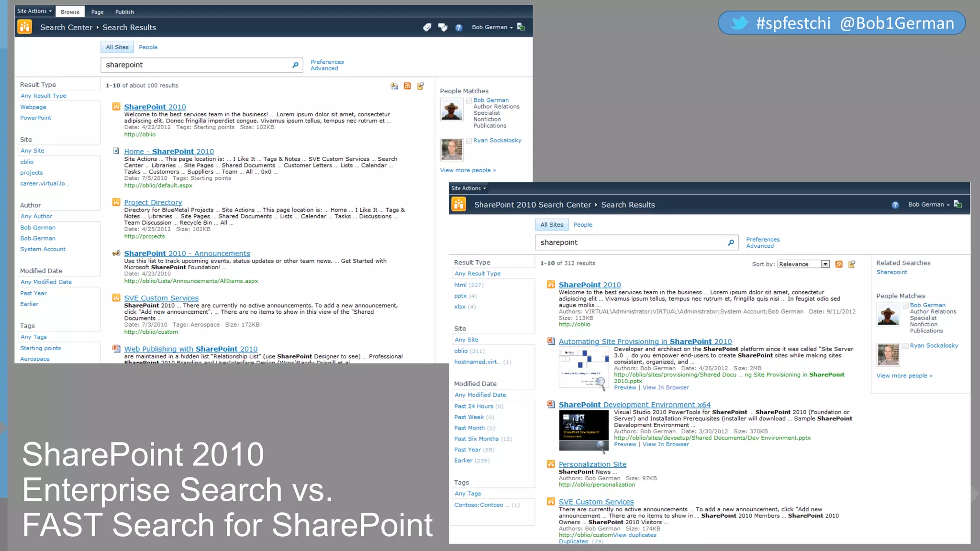Click search-from-Windows icon in Search Center results
980x551 pixels.
pyautogui.click(x=420, y=86)
